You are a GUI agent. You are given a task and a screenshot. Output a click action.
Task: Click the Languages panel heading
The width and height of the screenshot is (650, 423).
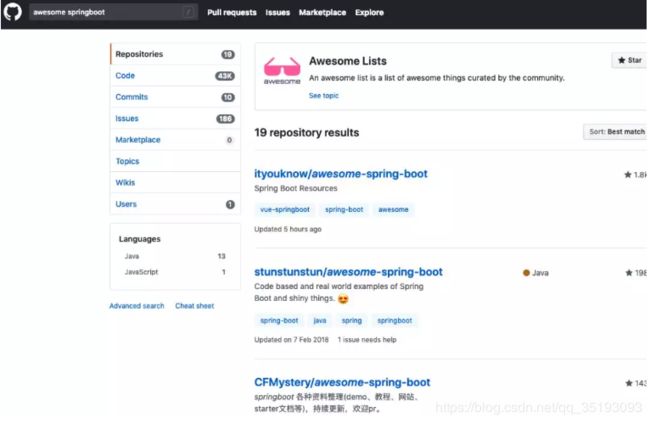[x=139, y=239]
